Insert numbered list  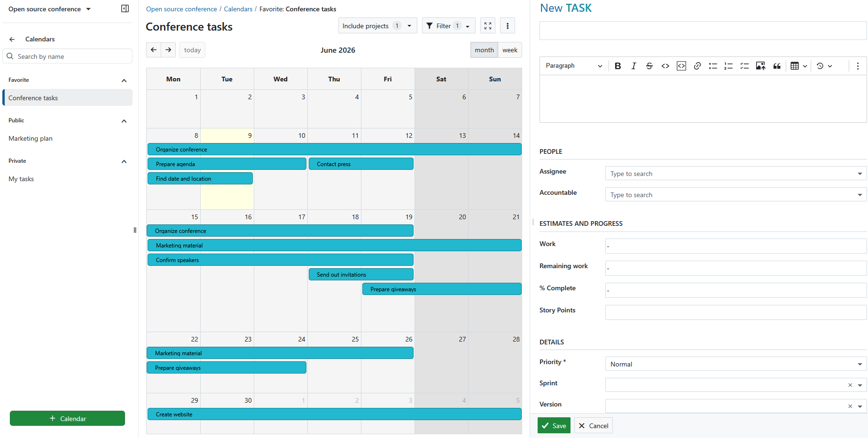point(728,66)
